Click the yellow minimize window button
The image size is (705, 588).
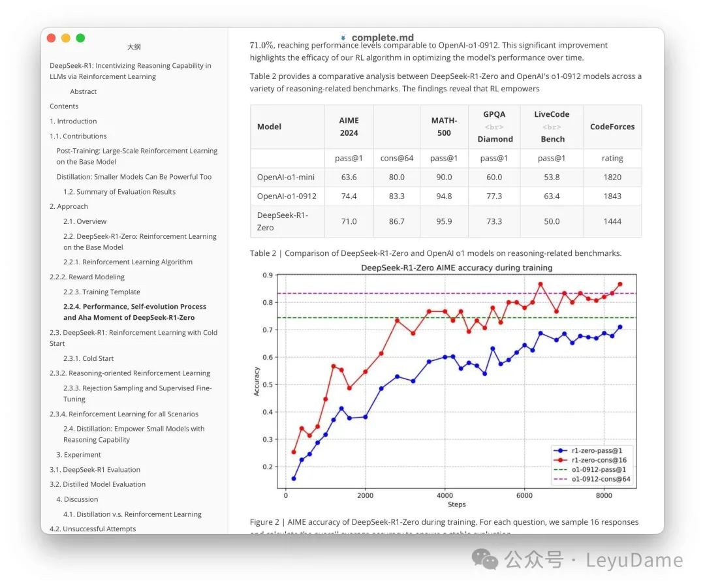(x=66, y=38)
